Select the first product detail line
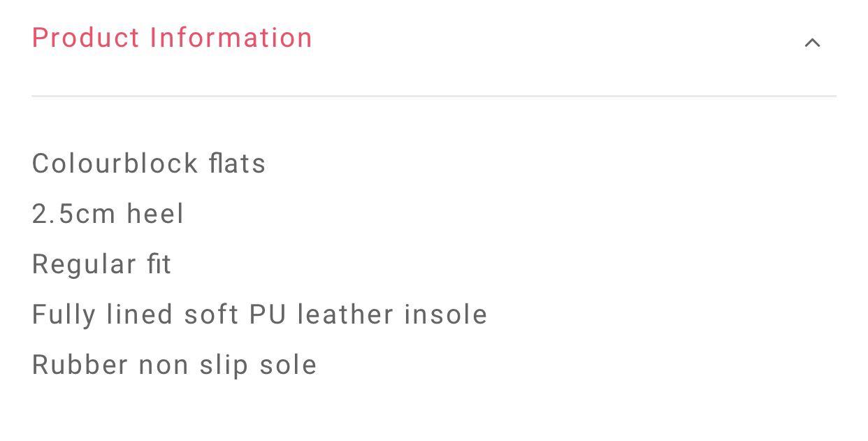 [149, 163]
